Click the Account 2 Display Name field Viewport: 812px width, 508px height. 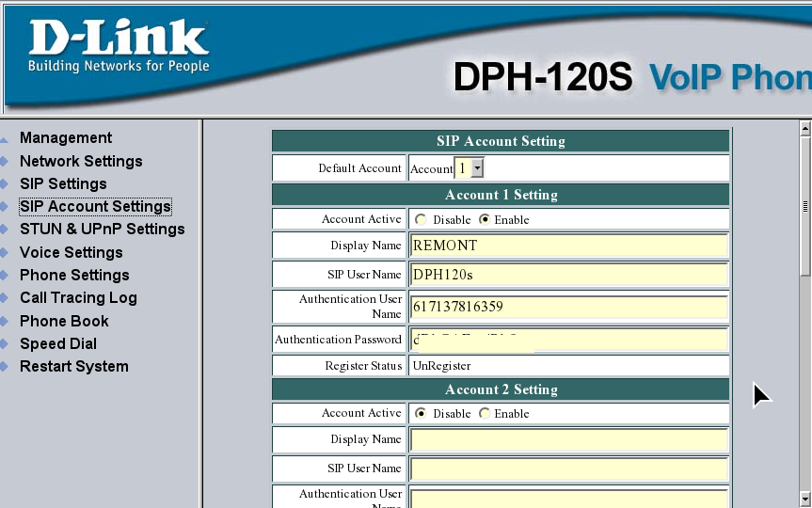(569, 439)
